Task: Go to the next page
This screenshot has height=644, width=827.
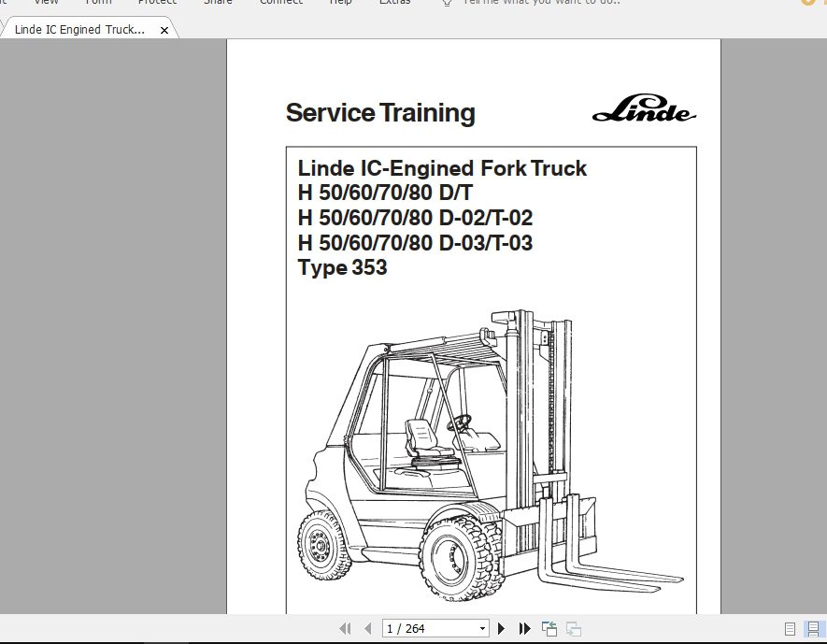Action: pyautogui.click(x=501, y=628)
